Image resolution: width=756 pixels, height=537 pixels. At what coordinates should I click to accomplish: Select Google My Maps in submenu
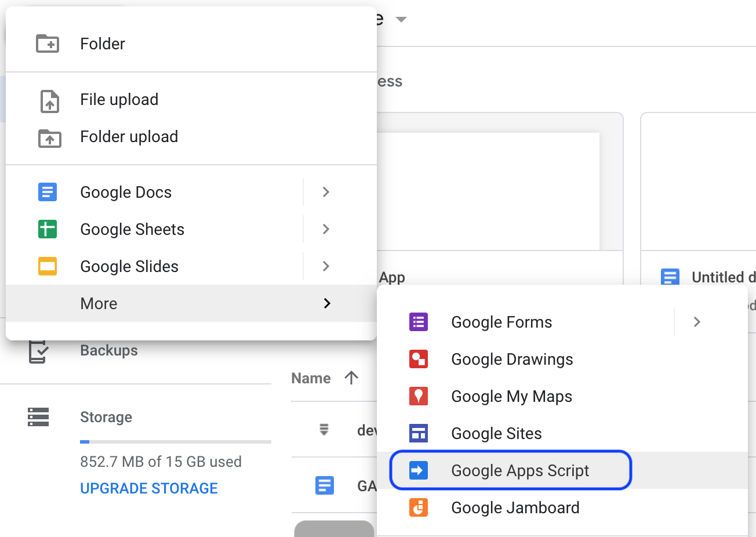point(562,396)
